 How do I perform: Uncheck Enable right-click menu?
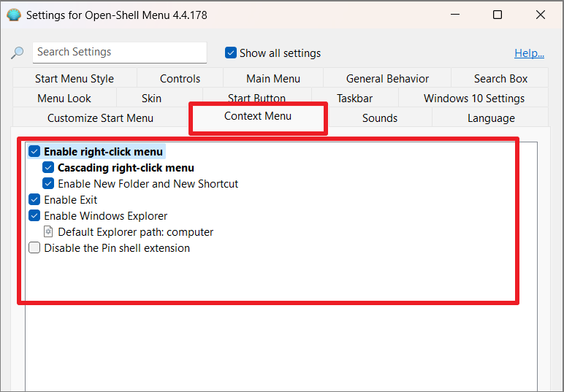point(34,152)
